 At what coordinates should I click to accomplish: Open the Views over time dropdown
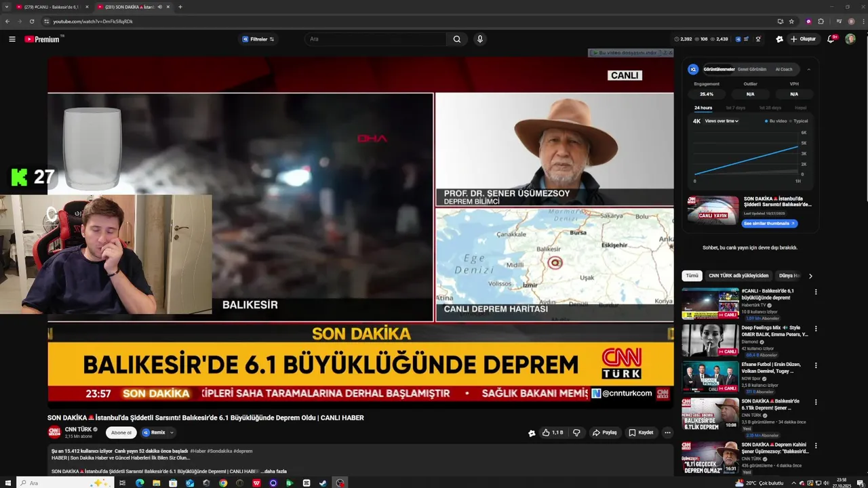[x=722, y=121]
